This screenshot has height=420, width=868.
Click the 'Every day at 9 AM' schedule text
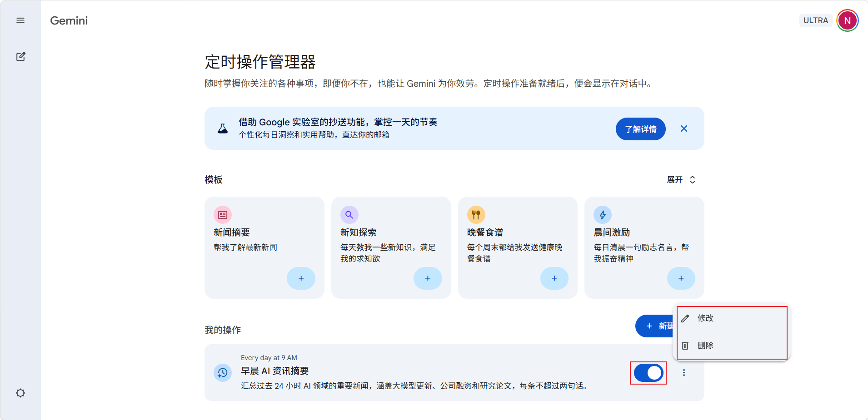[269, 358]
